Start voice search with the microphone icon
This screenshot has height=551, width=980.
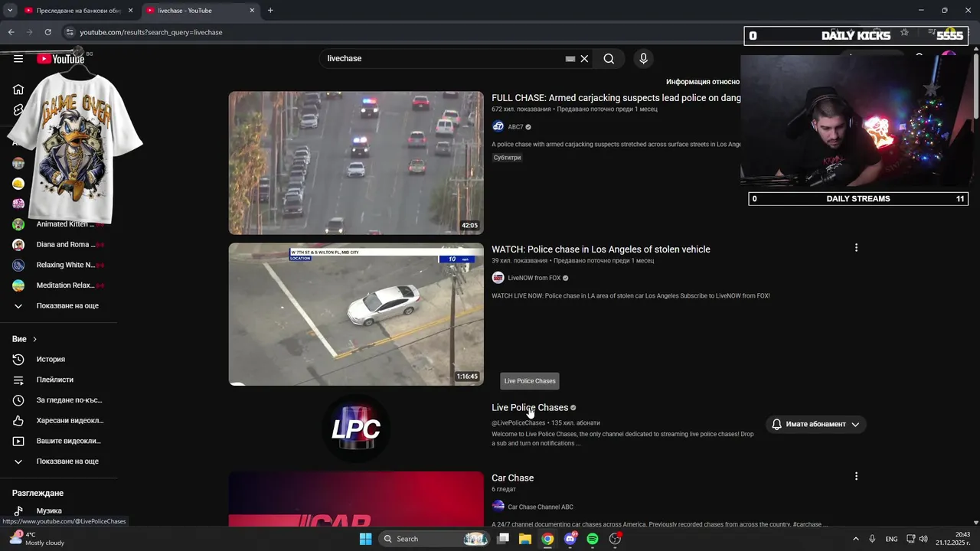coord(643,59)
